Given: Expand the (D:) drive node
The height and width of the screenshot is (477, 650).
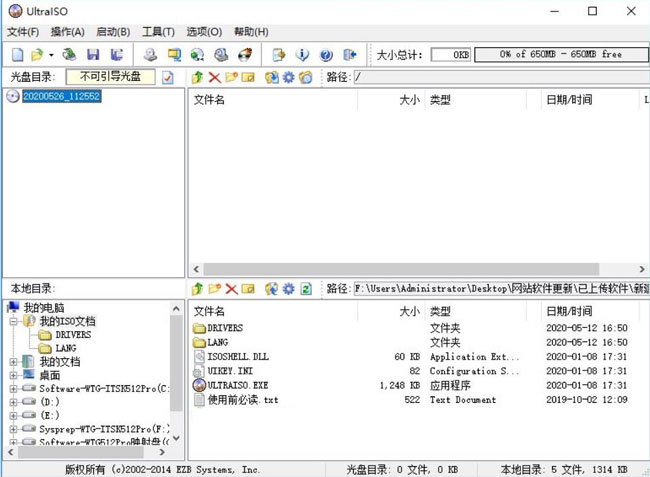Looking at the screenshot, I should click(13, 402).
